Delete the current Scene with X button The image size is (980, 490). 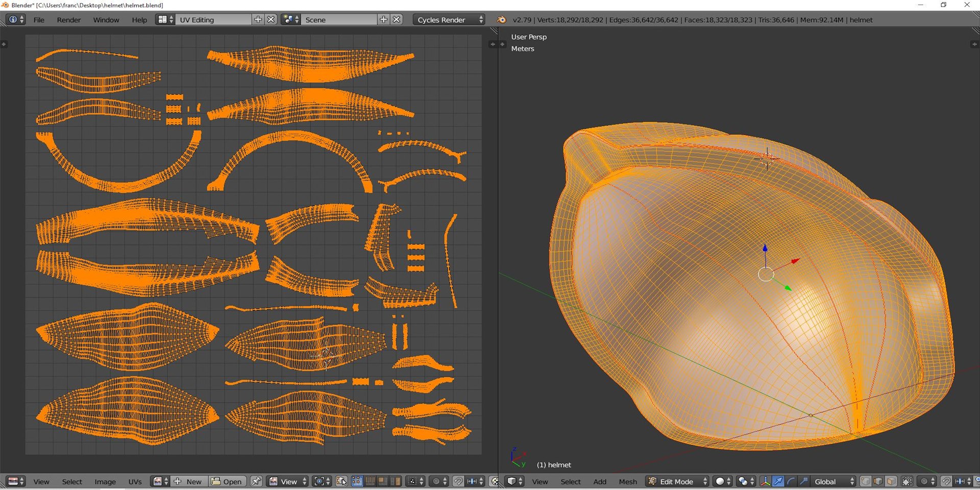coord(397,19)
